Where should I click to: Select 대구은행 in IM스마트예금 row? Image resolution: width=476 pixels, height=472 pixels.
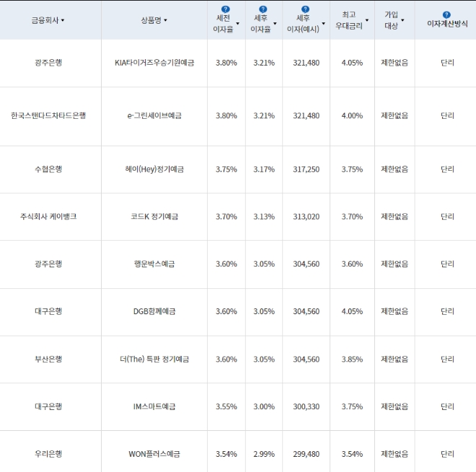point(48,406)
